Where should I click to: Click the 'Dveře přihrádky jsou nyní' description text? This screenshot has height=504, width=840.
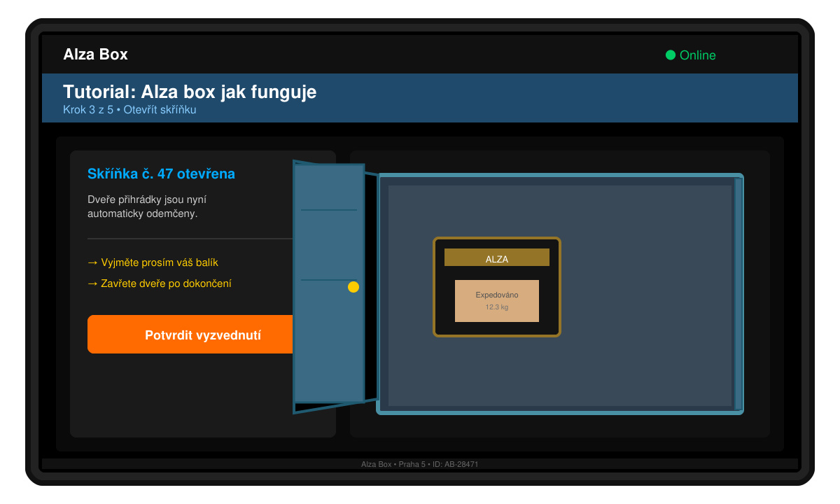[147, 199]
